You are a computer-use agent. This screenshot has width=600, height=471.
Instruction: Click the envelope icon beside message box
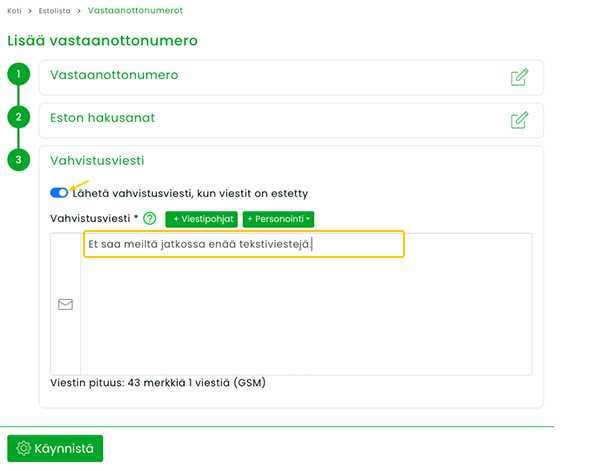65,304
